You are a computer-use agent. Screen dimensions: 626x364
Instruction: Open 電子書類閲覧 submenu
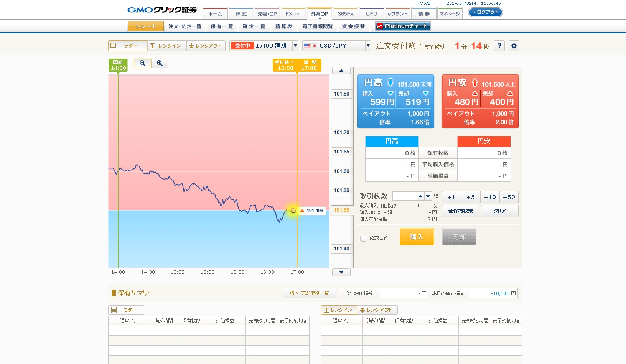[x=318, y=26]
